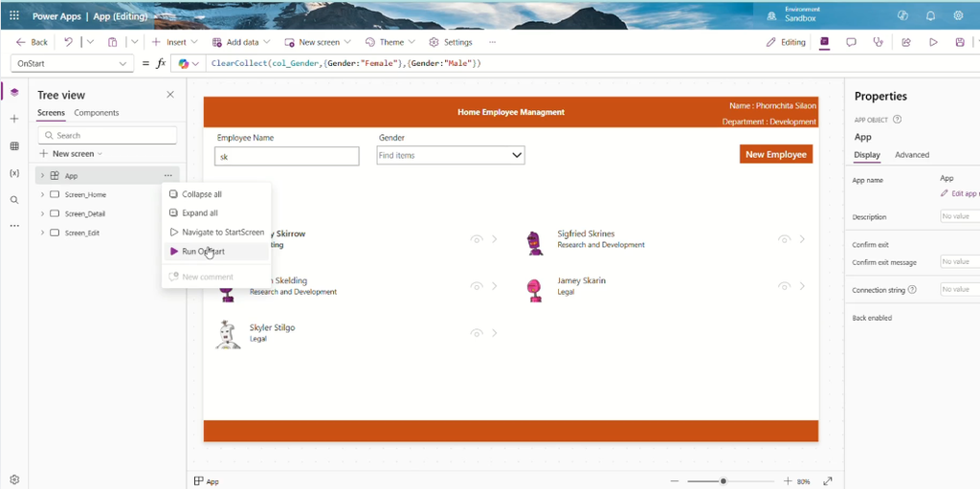Save the app with disk icon
The image size is (980, 489).
click(960, 42)
